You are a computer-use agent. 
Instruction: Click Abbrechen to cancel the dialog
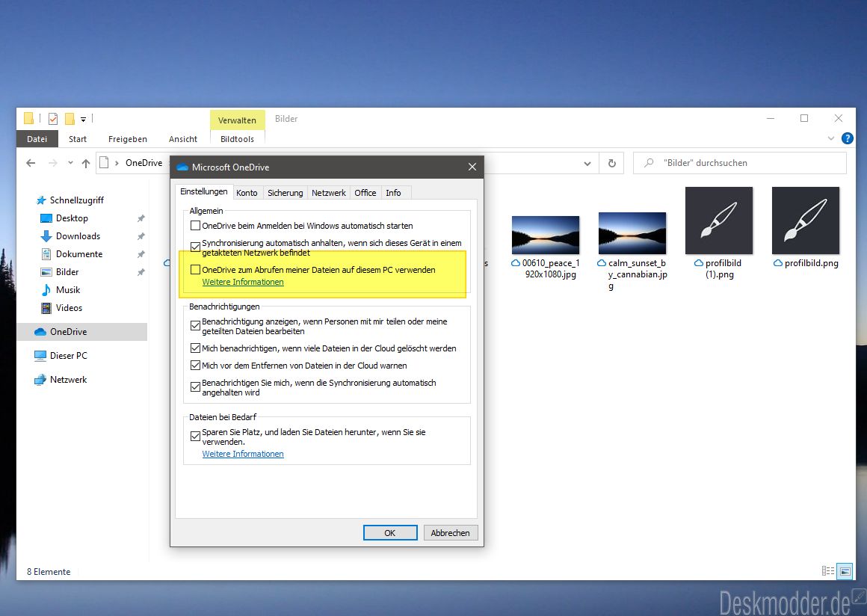(x=450, y=532)
